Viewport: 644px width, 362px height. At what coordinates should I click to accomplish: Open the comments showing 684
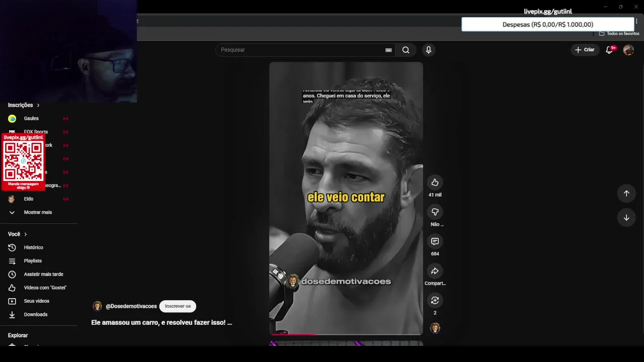[435, 241]
